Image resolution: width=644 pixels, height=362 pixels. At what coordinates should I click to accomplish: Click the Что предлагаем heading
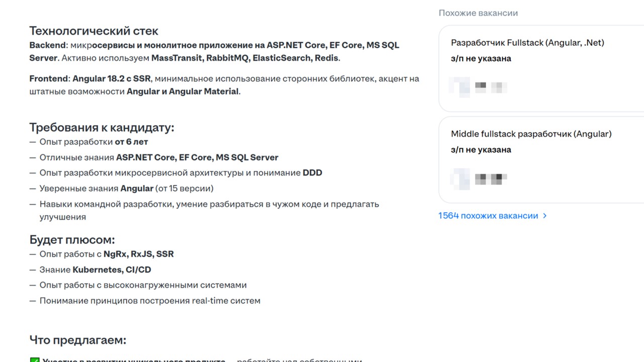coord(77,340)
